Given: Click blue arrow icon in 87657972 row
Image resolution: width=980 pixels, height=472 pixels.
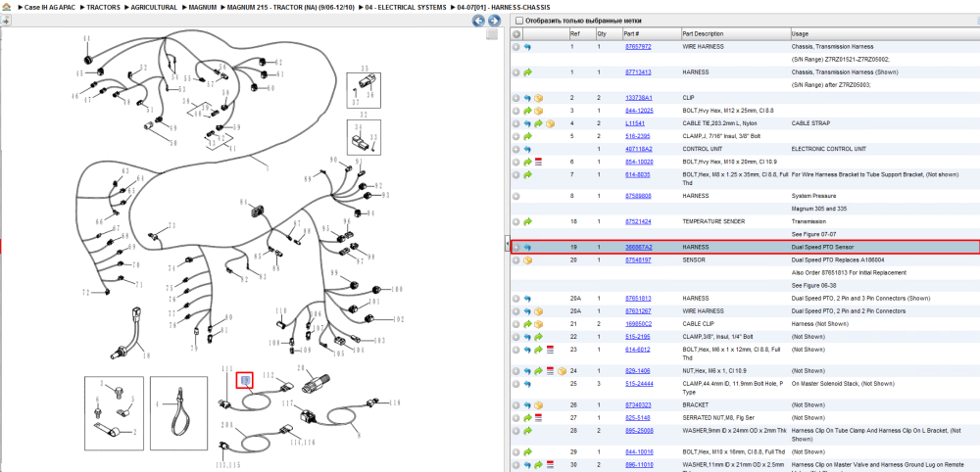Looking at the screenshot, I should click(x=527, y=47).
